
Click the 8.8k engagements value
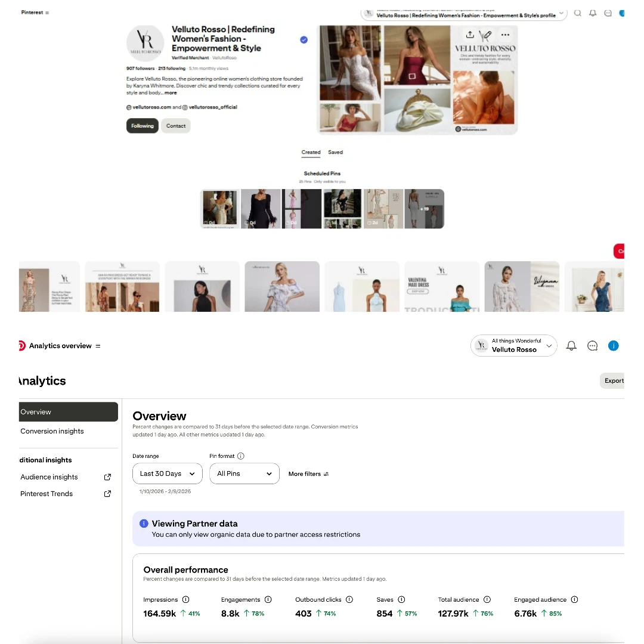pyautogui.click(x=230, y=614)
